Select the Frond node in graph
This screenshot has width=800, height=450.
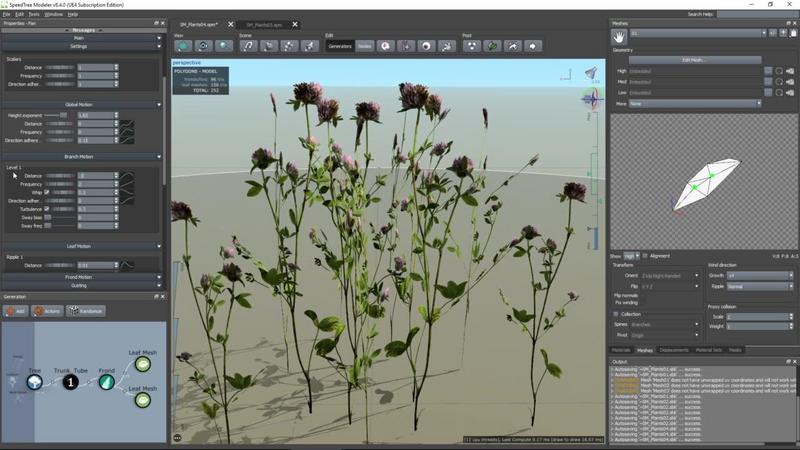(x=107, y=382)
